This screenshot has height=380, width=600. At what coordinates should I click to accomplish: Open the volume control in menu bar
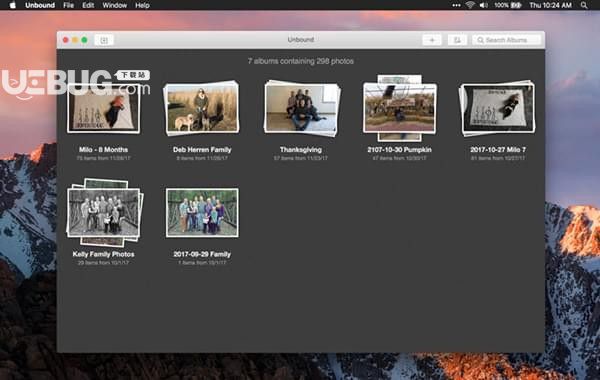pos(484,5)
